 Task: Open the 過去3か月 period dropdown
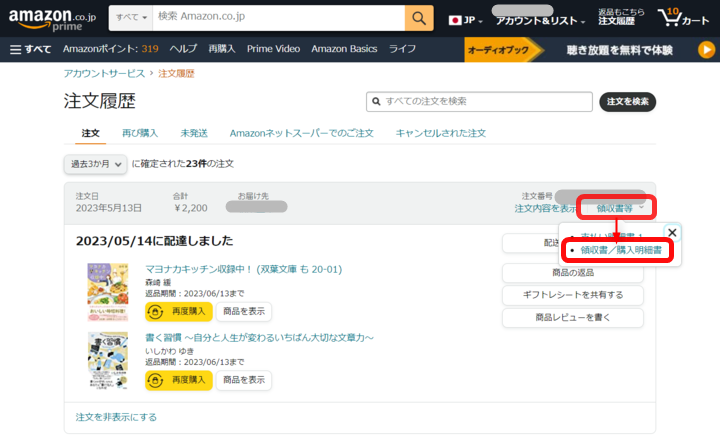96,164
